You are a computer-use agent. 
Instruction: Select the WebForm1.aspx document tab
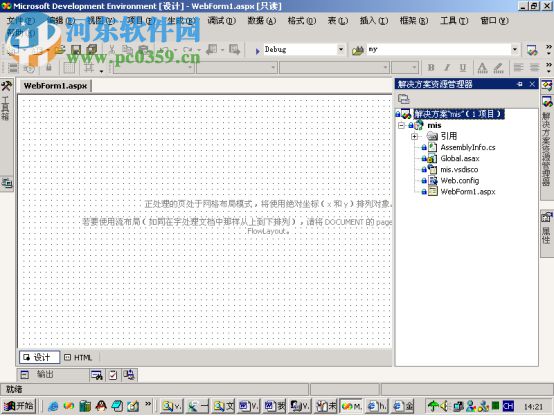[x=55, y=86]
